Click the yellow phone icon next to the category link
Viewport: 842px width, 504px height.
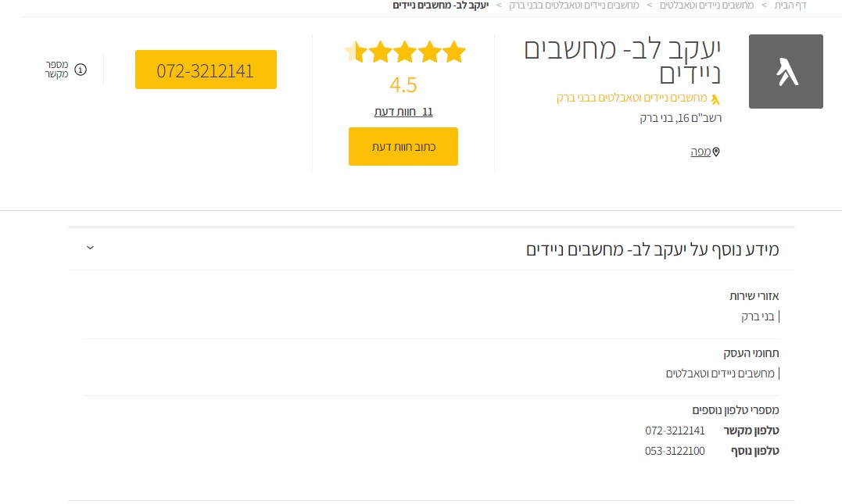pyautogui.click(x=715, y=98)
